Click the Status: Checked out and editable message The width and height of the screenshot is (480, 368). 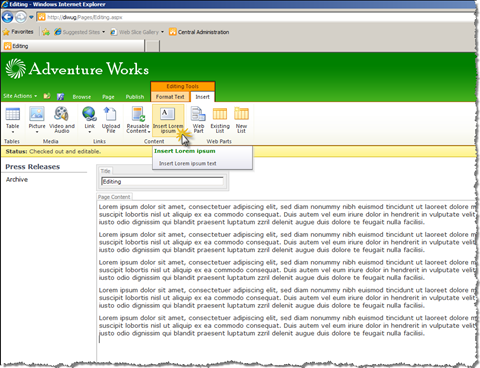coord(53,151)
